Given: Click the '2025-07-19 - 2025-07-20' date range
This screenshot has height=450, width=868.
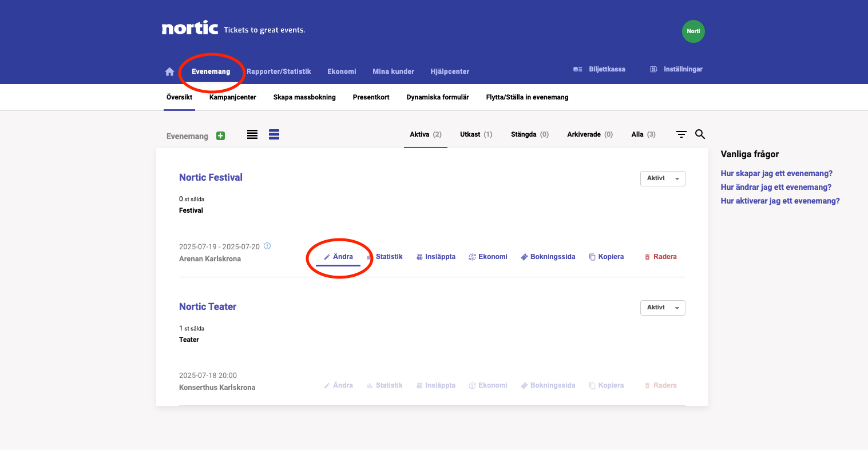Looking at the screenshot, I should (219, 247).
